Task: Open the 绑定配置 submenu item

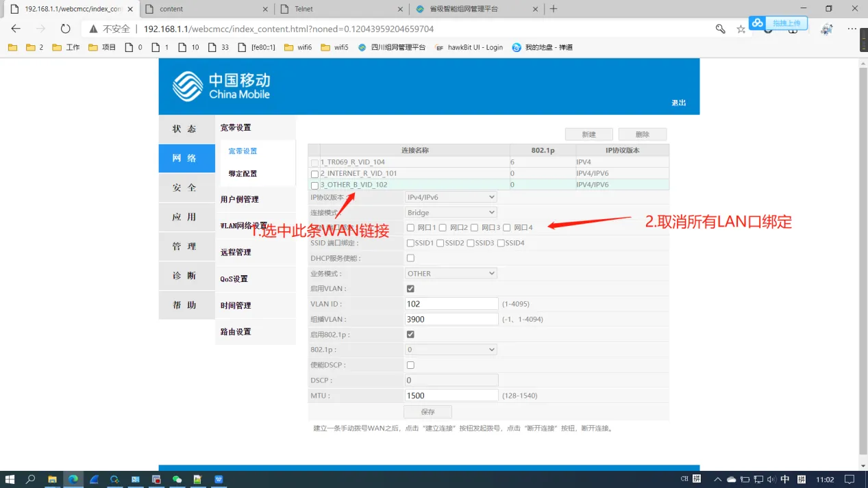Action: [243, 174]
